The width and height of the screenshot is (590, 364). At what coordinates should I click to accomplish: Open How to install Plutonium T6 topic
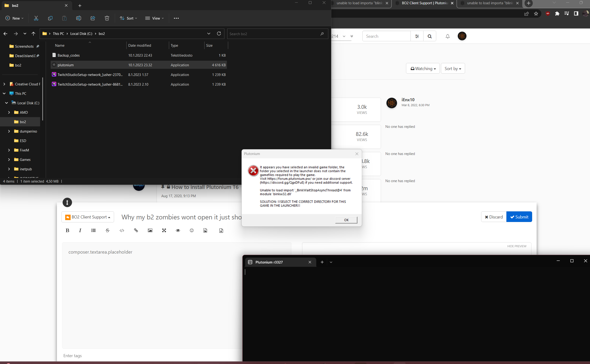(205, 187)
